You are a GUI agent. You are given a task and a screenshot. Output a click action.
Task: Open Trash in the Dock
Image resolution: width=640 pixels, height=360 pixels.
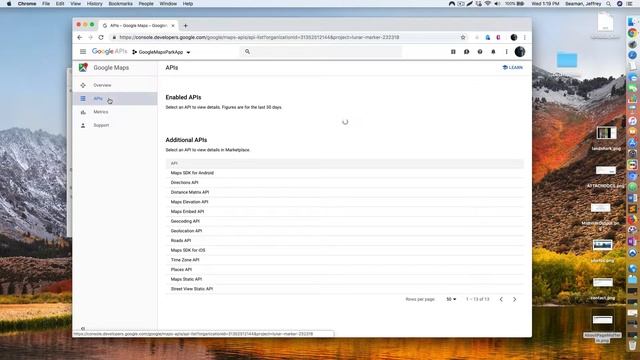tap(632, 345)
